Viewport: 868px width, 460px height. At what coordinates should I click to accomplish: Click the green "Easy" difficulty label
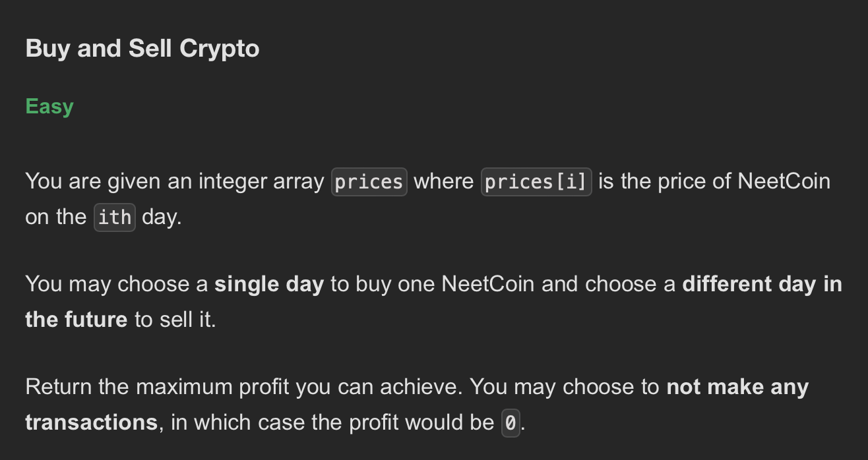49,106
